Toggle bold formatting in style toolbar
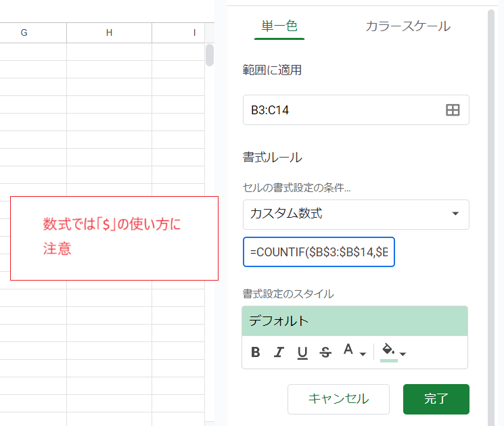 256,352
